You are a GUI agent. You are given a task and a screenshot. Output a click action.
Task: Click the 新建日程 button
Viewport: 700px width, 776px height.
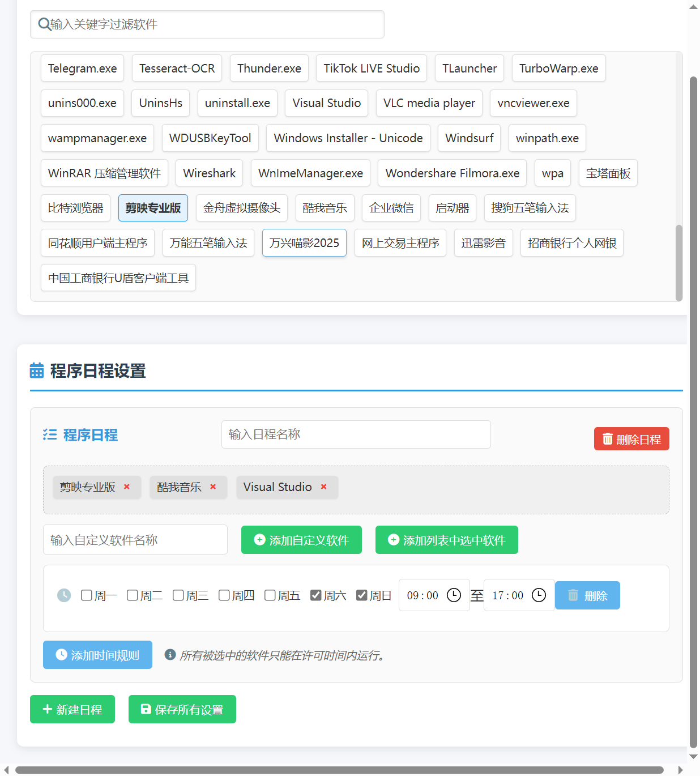point(72,709)
